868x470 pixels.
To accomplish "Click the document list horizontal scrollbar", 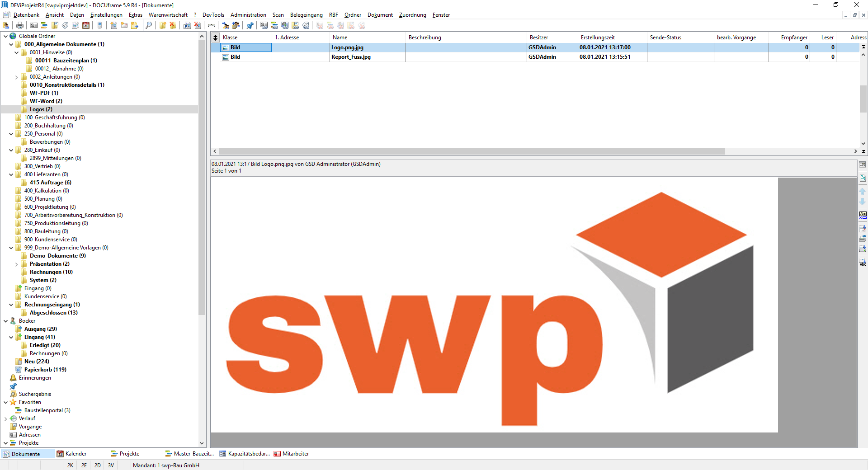I will click(x=472, y=151).
